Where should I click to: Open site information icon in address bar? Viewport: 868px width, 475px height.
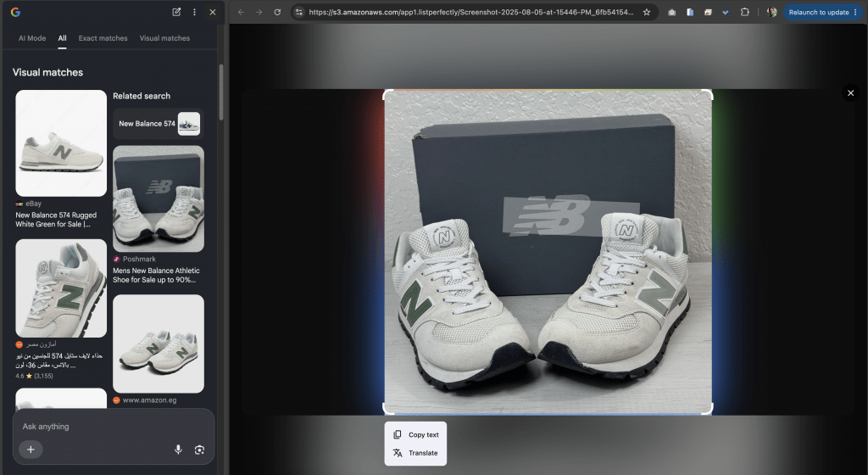pyautogui.click(x=299, y=12)
